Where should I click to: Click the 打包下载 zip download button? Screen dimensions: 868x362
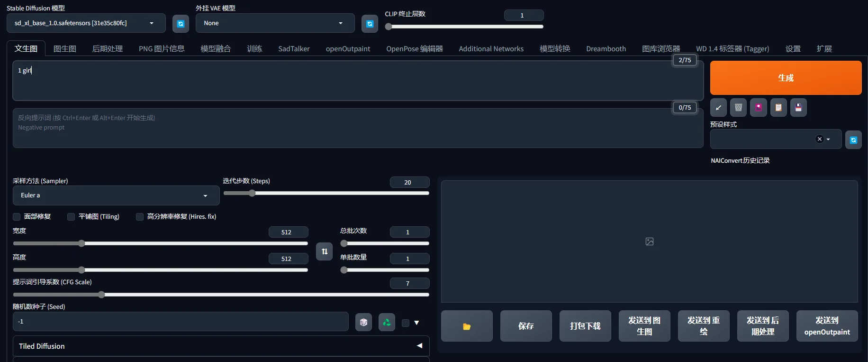(x=585, y=326)
